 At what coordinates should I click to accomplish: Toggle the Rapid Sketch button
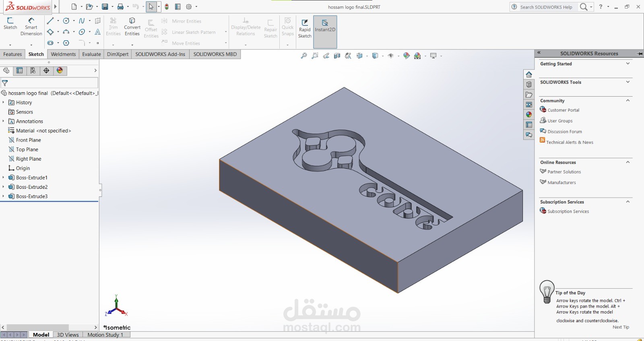tap(305, 28)
